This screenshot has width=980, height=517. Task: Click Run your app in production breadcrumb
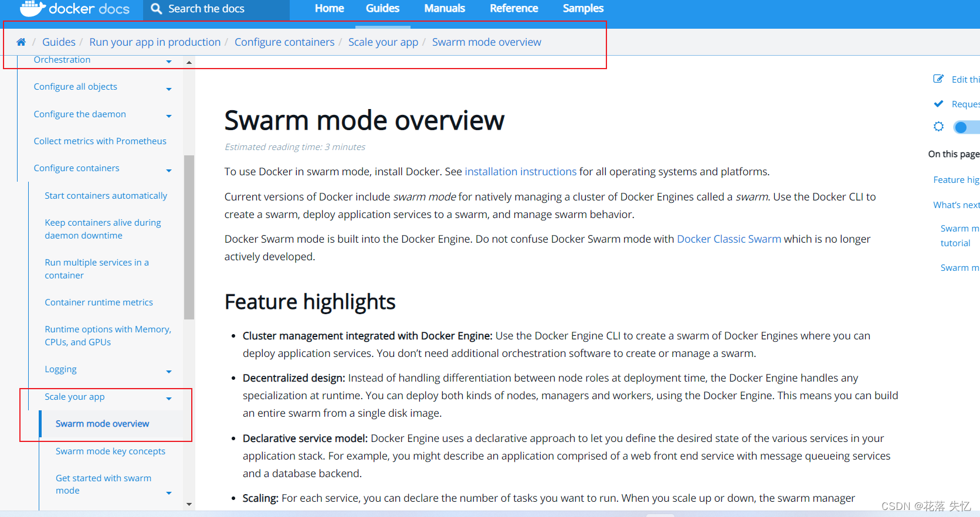click(x=155, y=42)
